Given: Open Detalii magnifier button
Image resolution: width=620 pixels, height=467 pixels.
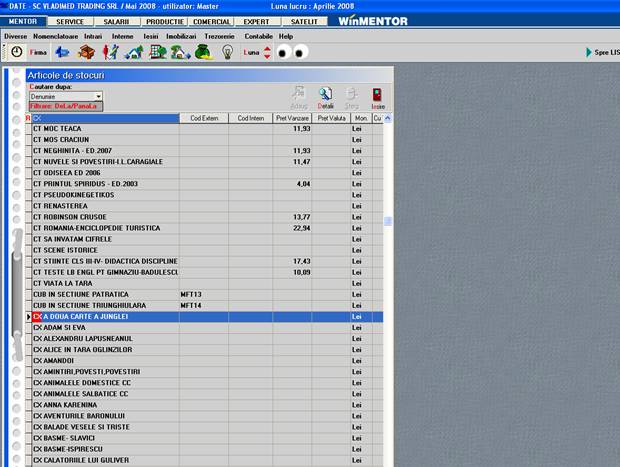Looking at the screenshot, I should (325, 98).
